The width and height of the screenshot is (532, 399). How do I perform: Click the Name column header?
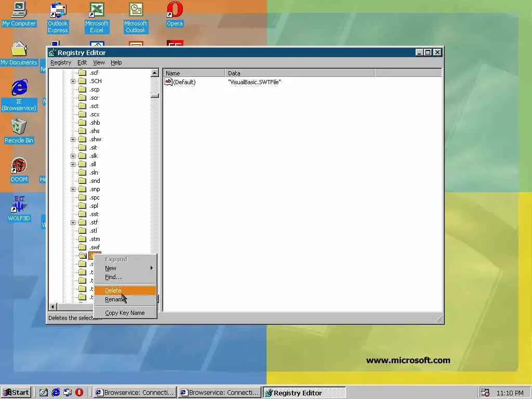click(x=194, y=73)
